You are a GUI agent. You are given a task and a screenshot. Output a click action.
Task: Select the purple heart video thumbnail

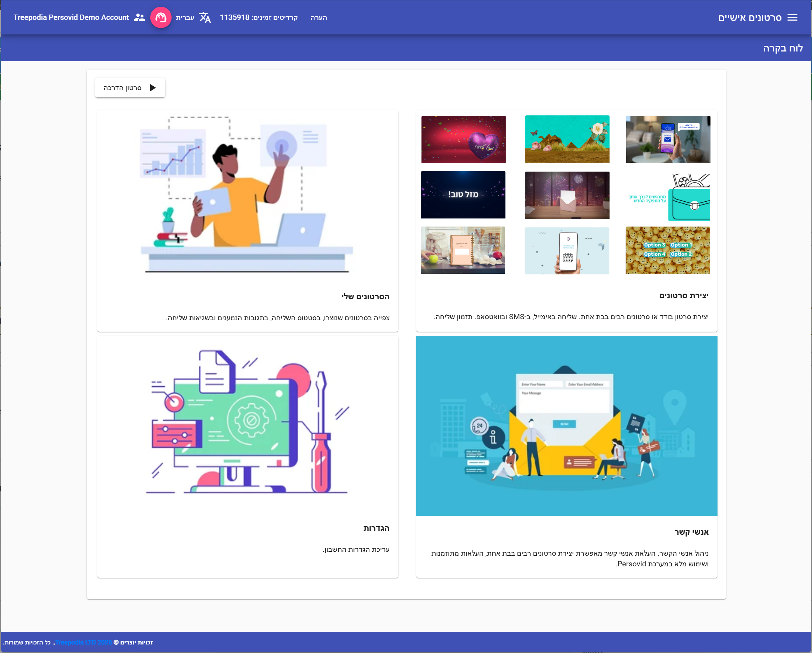click(x=463, y=139)
